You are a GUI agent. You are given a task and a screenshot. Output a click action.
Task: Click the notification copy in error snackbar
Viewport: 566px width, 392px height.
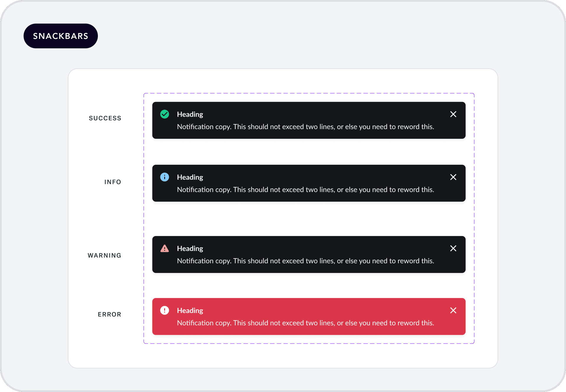click(x=305, y=323)
